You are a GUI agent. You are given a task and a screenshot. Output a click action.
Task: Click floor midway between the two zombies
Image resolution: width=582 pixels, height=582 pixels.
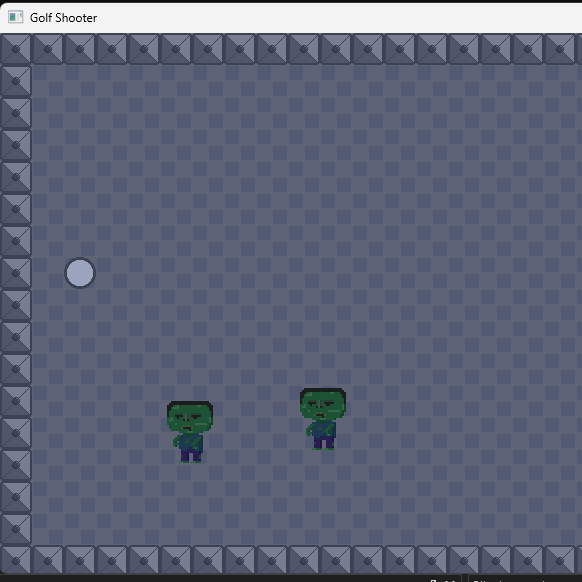256,425
